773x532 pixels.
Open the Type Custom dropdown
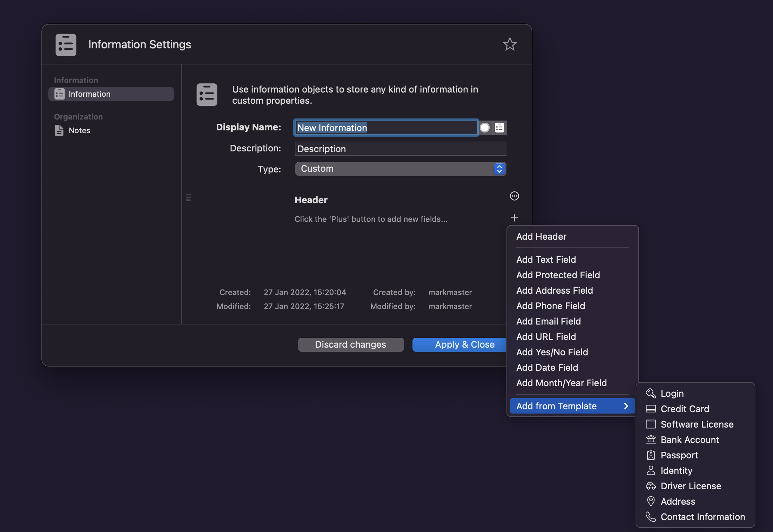(400, 169)
